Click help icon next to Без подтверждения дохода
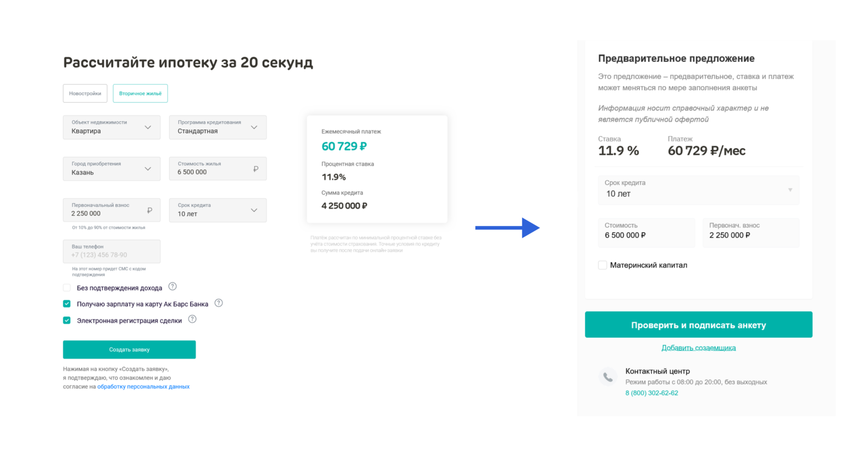 [x=173, y=287]
